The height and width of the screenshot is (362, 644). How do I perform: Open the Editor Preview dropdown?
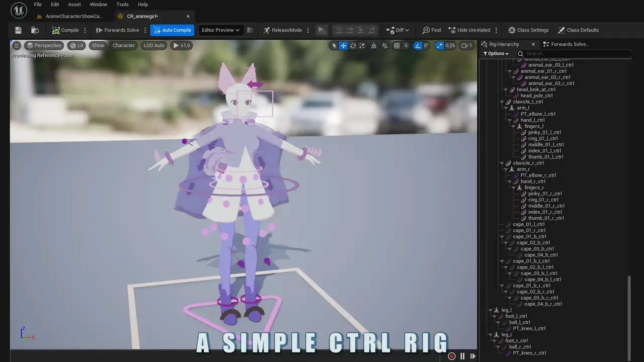click(221, 30)
